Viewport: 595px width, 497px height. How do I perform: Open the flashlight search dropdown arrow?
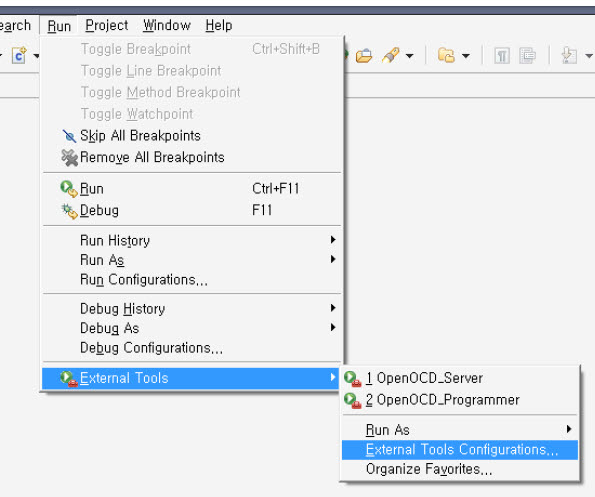pos(409,56)
